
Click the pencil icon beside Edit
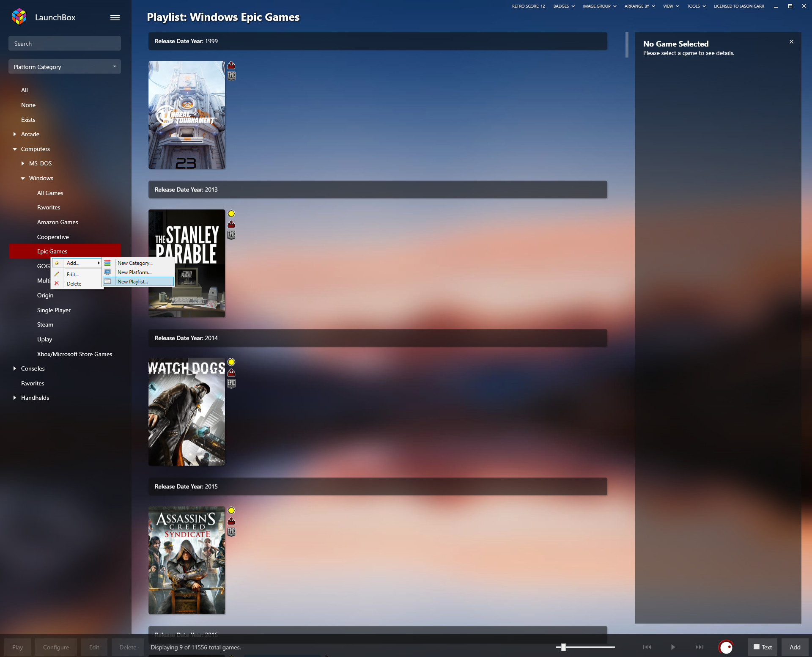coord(57,274)
